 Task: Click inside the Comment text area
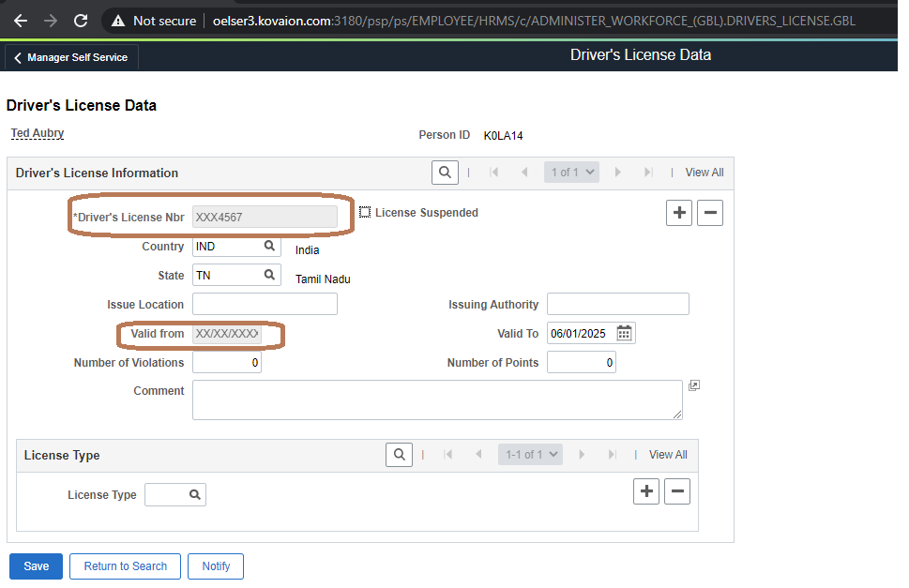coord(437,400)
